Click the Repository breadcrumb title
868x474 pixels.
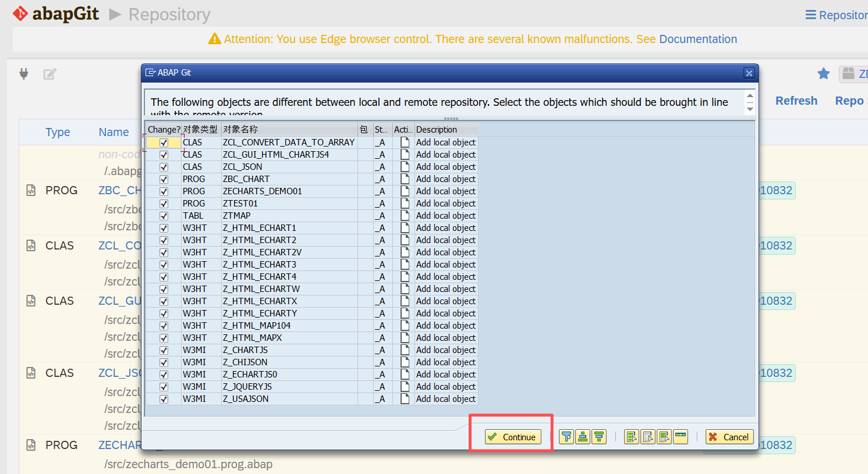point(169,15)
